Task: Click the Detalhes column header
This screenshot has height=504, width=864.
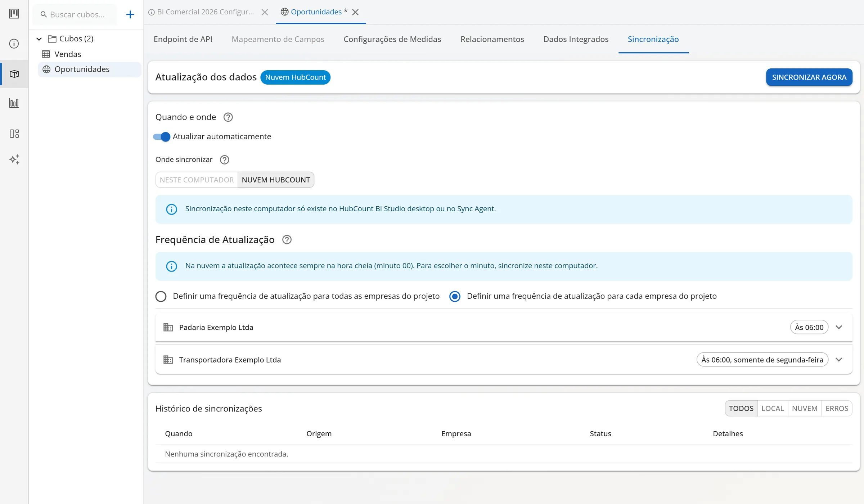Action: (728, 433)
